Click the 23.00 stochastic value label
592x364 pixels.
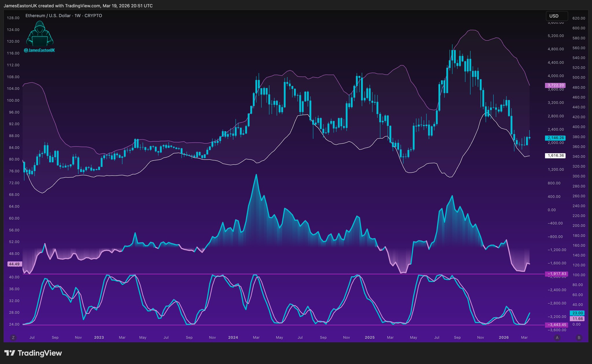point(577,313)
